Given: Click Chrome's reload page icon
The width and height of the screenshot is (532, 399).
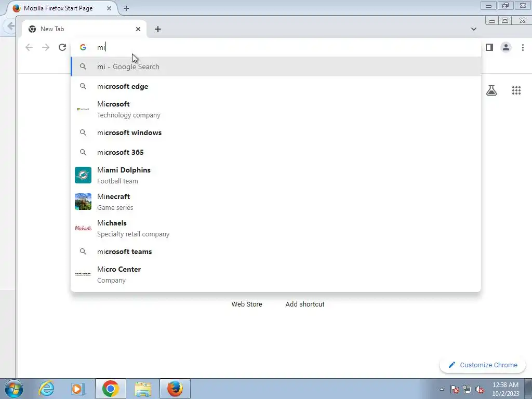Looking at the screenshot, I should 62,47.
